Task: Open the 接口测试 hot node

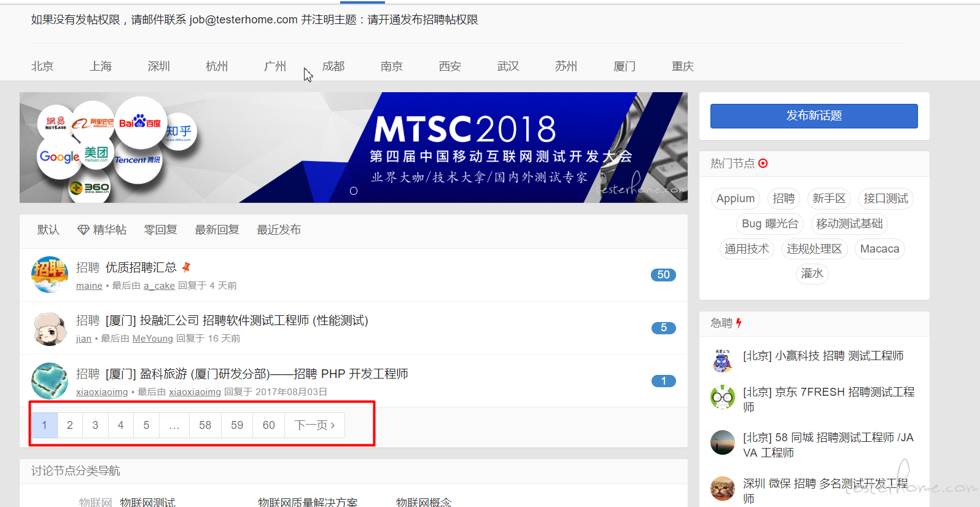Action: point(885,198)
